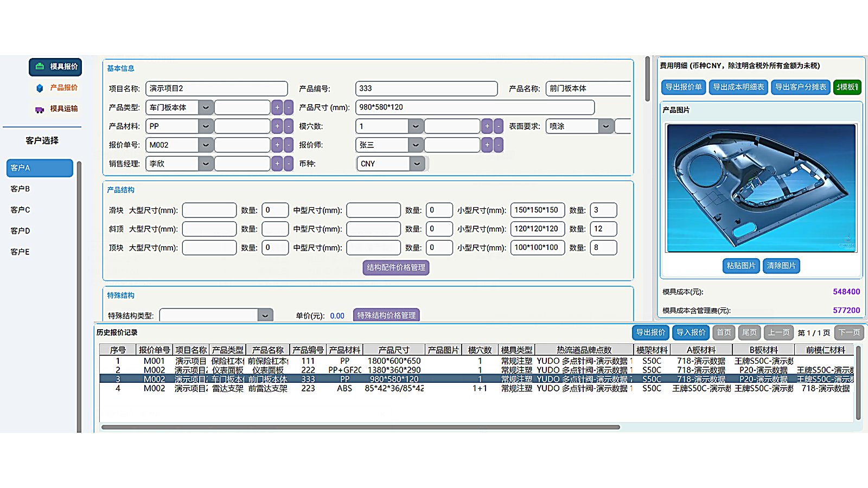
Task: Expand the 特殊结构类型 dropdown
Action: tap(265, 316)
